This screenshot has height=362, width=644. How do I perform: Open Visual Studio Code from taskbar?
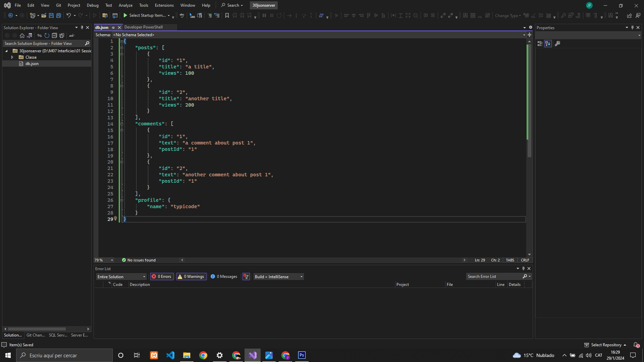pos(170,355)
